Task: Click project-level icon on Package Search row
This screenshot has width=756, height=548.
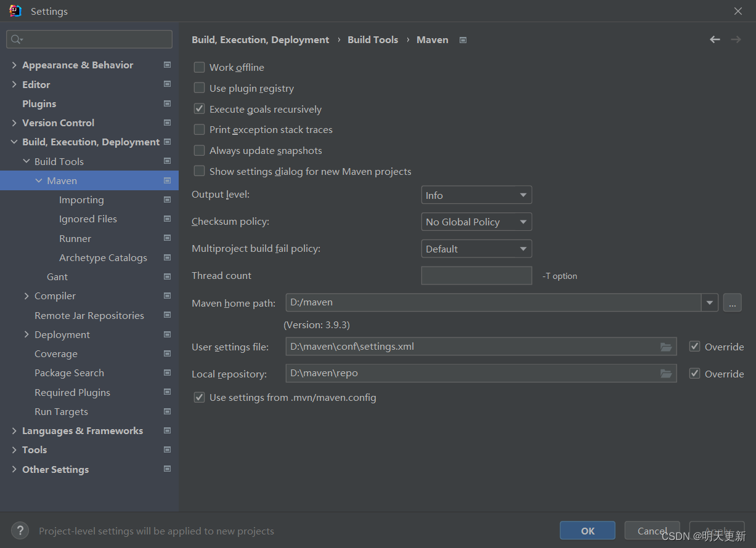Action: click(x=167, y=373)
